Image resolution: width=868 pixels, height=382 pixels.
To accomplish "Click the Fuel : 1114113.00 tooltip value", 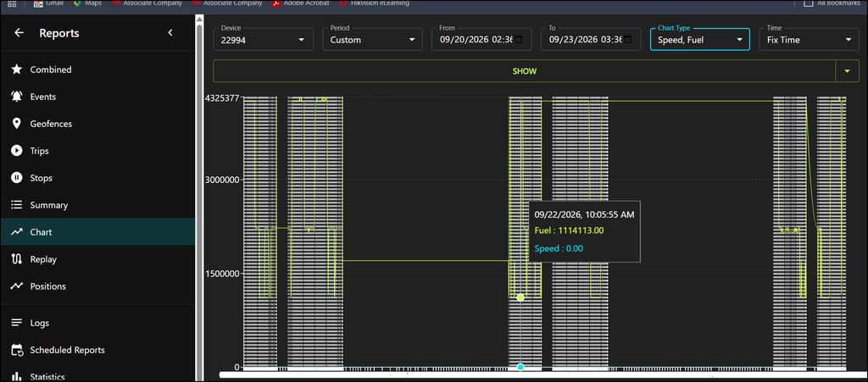I will pyautogui.click(x=569, y=230).
